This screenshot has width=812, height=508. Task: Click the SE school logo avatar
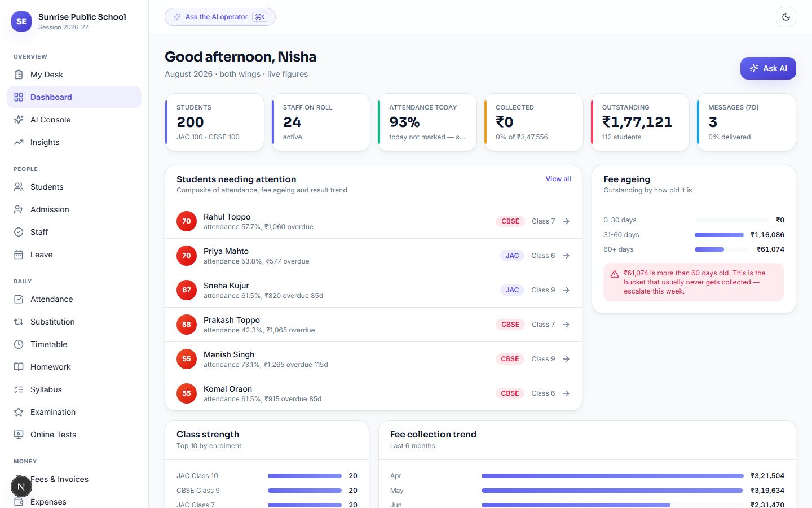pos(21,21)
